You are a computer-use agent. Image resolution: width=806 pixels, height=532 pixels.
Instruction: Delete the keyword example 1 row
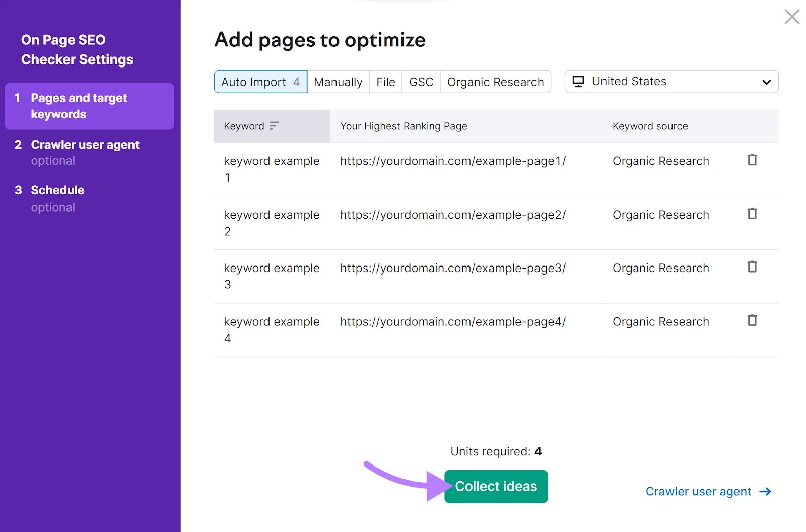coord(752,160)
